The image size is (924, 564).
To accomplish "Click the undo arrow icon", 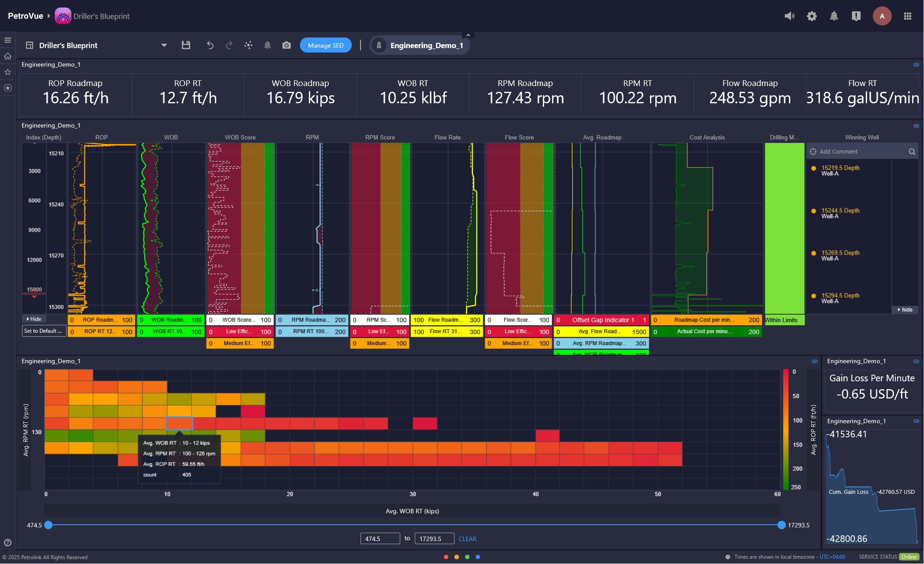I will [x=210, y=45].
